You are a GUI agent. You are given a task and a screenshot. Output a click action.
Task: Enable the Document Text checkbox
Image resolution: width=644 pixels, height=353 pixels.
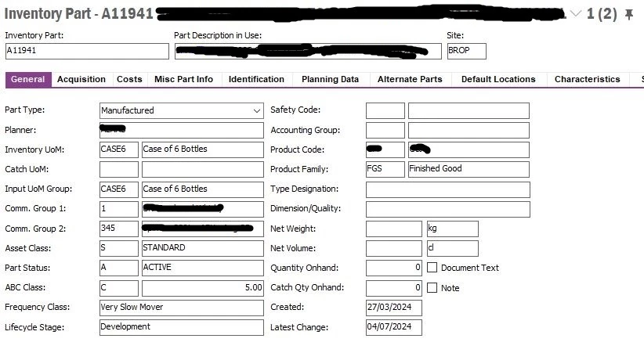432,268
